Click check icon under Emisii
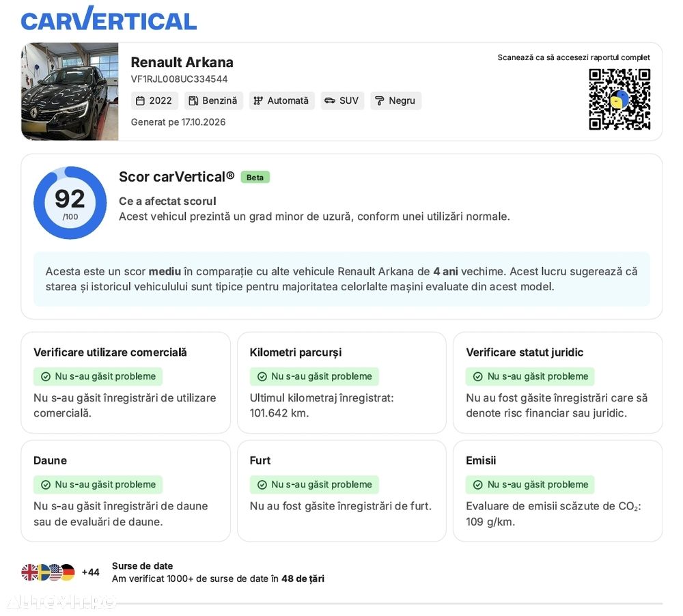The width and height of the screenshot is (683, 616). (478, 485)
